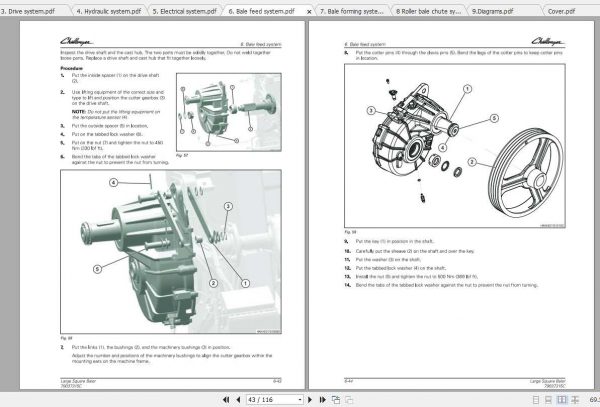This screenshot has width=600, height=407.
Task: Click the "Large Square Baler" footer on left page
Action: click(78, 381)
